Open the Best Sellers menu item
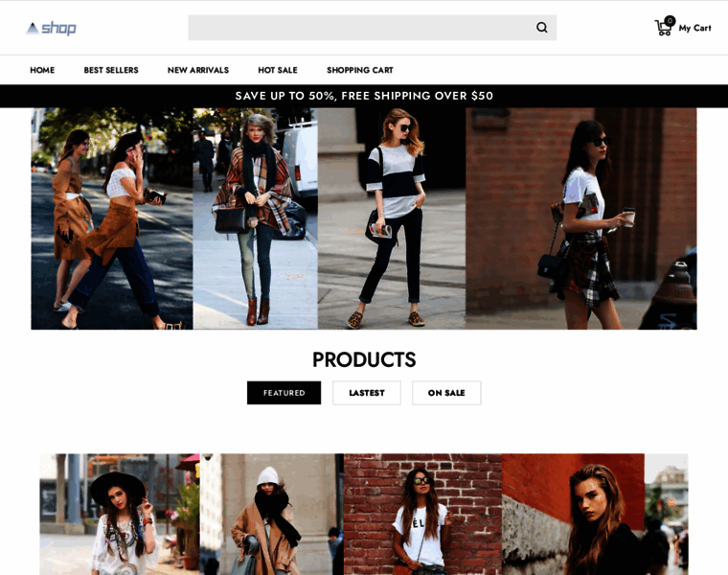728x575 pixels. coord(111,70)
